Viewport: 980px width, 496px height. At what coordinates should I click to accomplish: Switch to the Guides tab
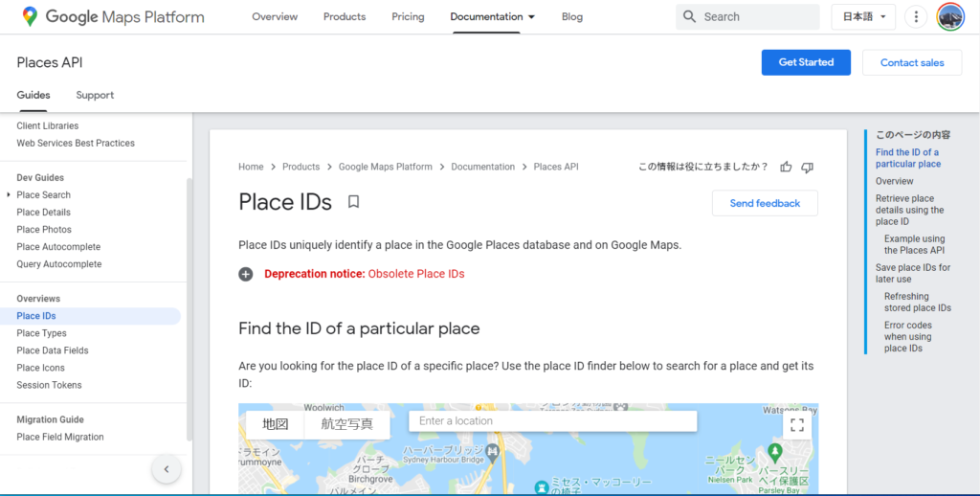(x=33, y=95)
